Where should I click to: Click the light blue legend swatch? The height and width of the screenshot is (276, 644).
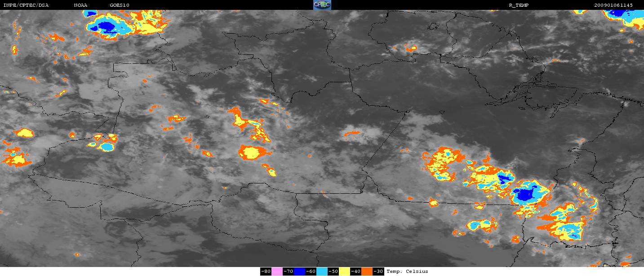[x=322, y=272]
